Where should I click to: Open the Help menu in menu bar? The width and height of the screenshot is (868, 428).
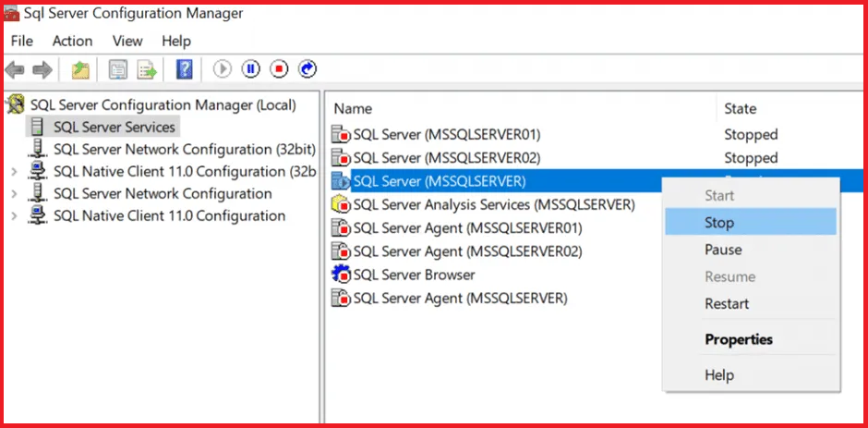176,41
